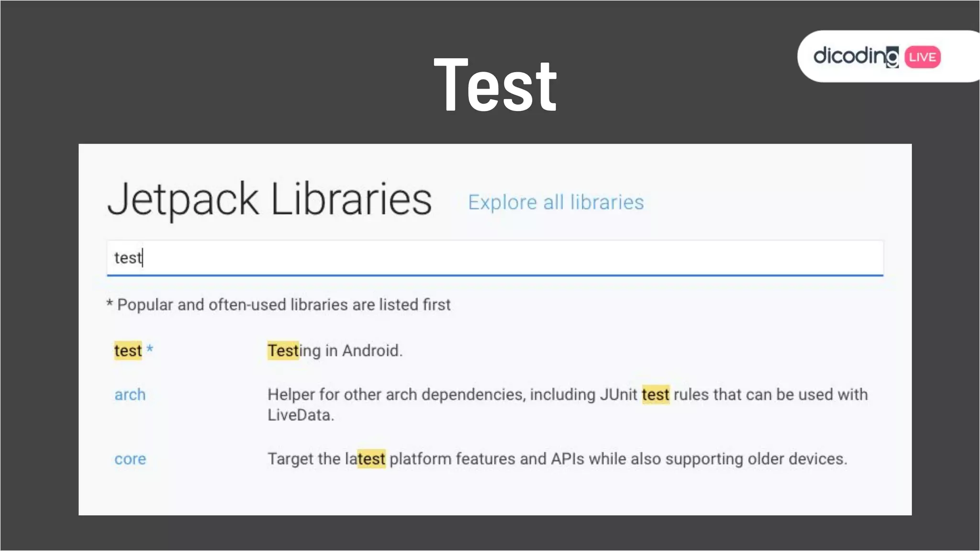Image resolution: width=980 pixels, height=551 pixels.
Task: Open the core library link
Action: pyautogui.click(x=130, y=459)
